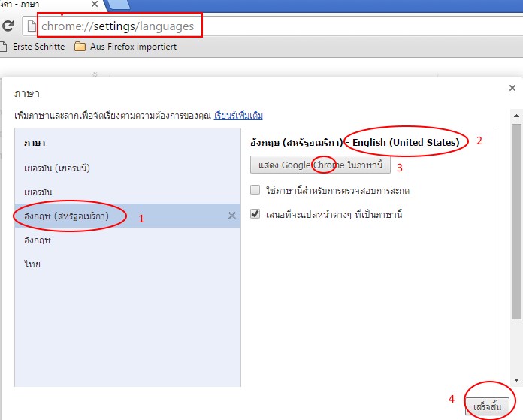523x420 pixels.
Task: Select the plain เยอรมัน language entry
Action: tap(43, 192)
